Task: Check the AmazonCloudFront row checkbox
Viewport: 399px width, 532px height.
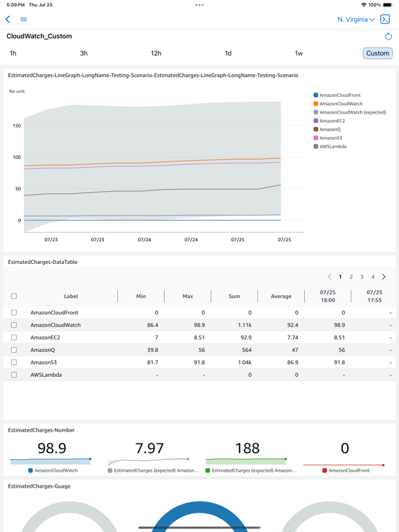Action: [x=14, y=312]
